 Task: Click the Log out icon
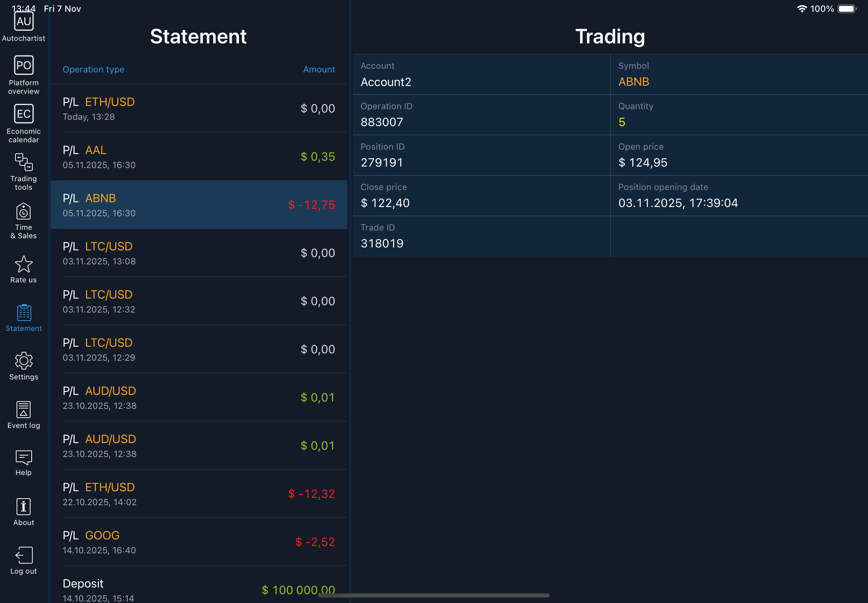[24, 556]
